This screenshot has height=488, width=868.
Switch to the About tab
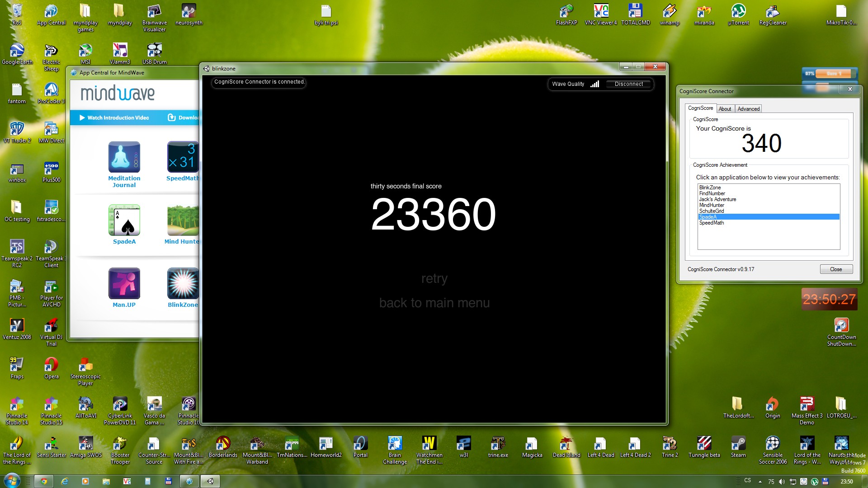click(x=725, y=109)
